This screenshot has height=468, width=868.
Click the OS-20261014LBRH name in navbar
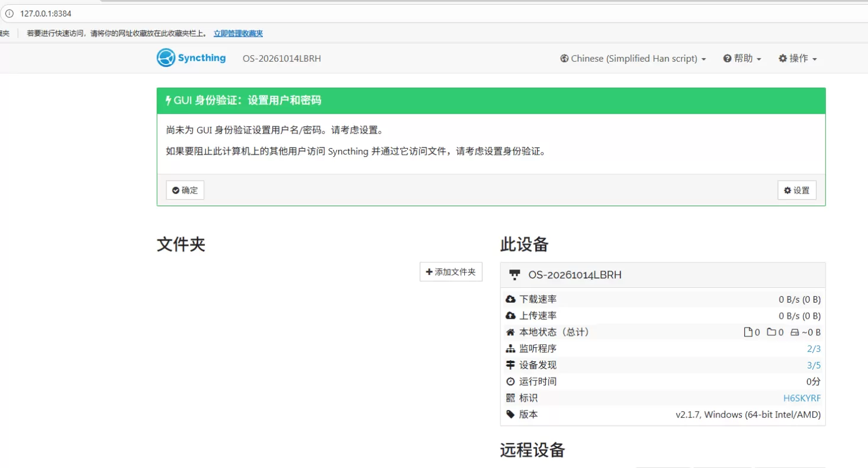282,59
